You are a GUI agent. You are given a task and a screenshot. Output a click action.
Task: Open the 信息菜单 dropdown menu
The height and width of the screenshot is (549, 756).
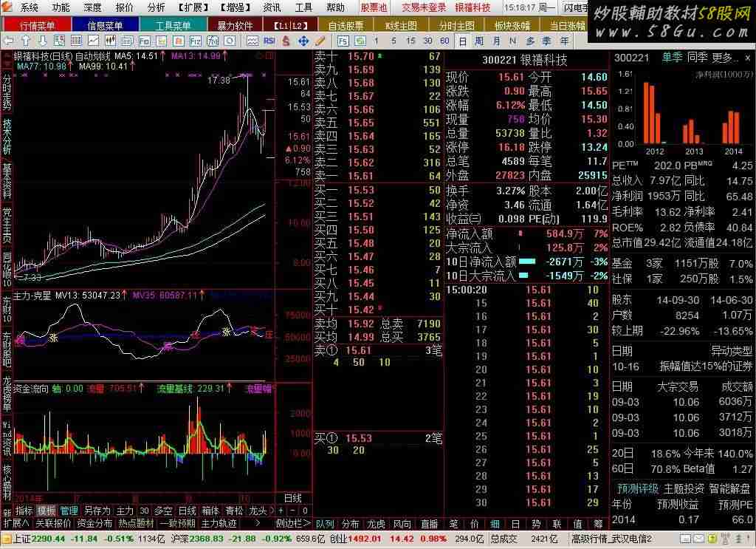[x=105, y=25]
